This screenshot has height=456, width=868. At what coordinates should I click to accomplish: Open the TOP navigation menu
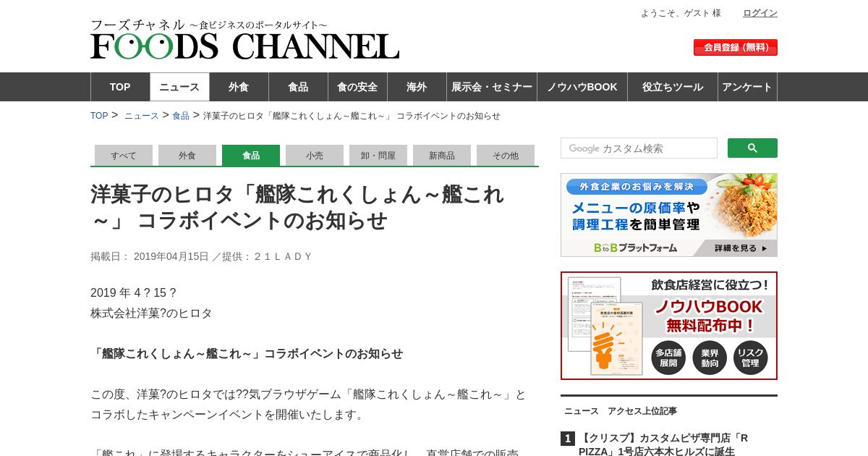coord(120,87)
